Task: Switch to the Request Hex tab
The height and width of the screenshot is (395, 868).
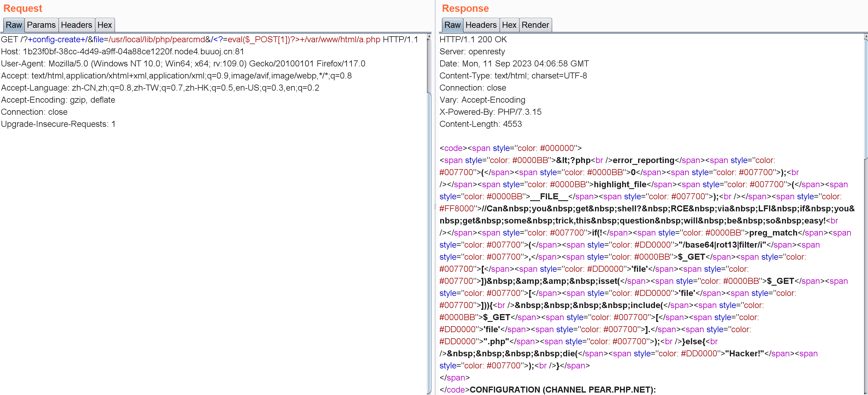Action: point(104,25)
